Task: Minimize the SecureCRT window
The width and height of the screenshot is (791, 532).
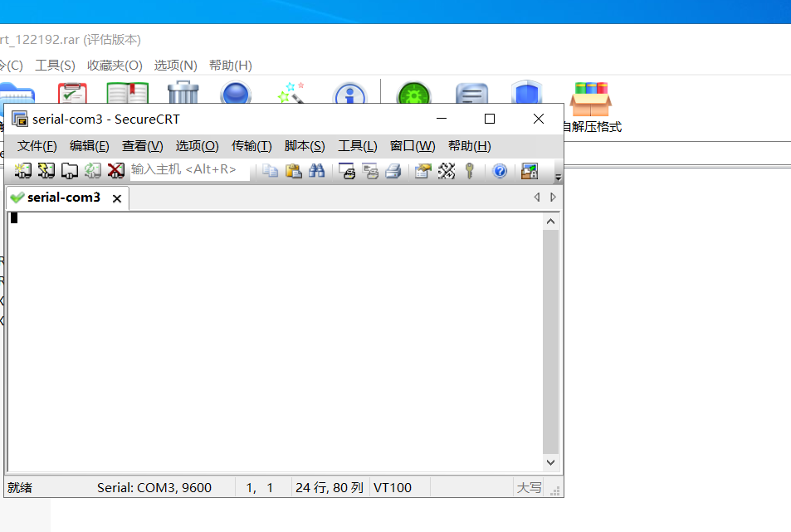Action: [442, 119]
